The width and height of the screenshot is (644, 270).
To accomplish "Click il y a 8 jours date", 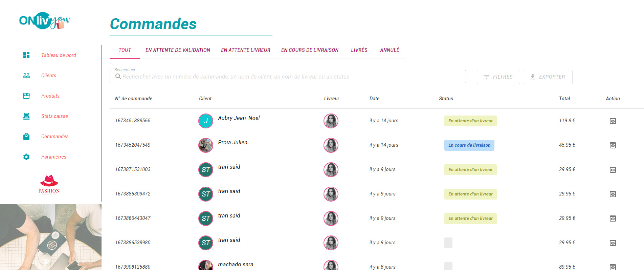I will coord(382,267).
